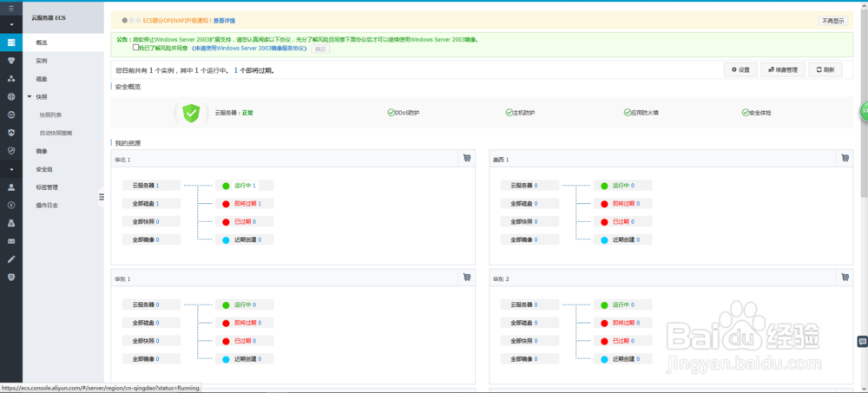This screenshot has width=868, height=393.
Task: Click 全部镜像 0 in the 华北 1 card
Action: pos(151,239)
